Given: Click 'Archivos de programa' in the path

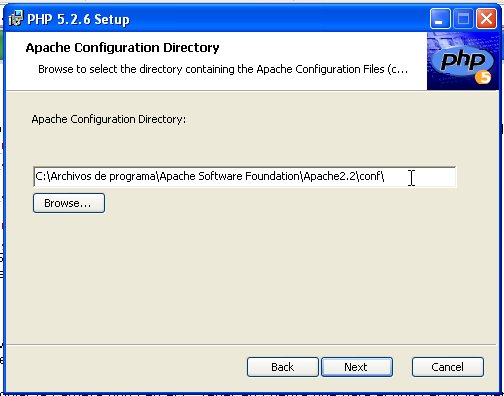Looking at the screenshot, I should pos(103,176).
